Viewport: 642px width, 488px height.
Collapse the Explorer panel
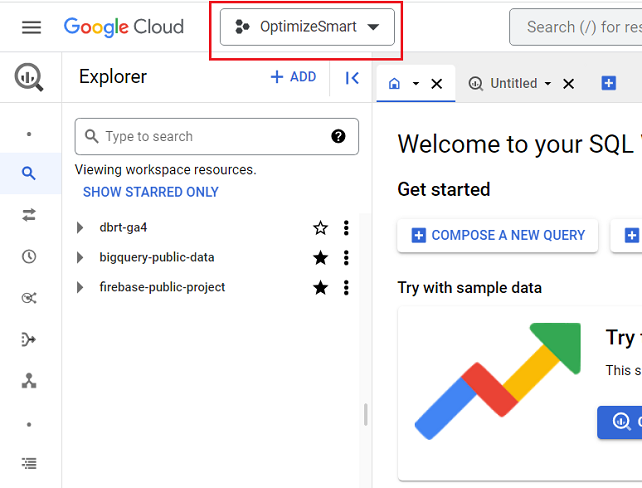[x=351, y=78]
